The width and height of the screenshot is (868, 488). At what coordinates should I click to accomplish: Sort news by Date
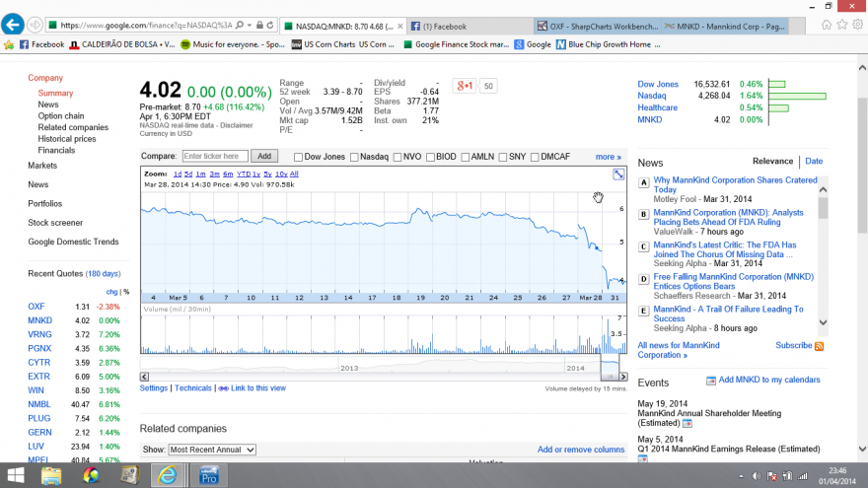pos(814,161)
